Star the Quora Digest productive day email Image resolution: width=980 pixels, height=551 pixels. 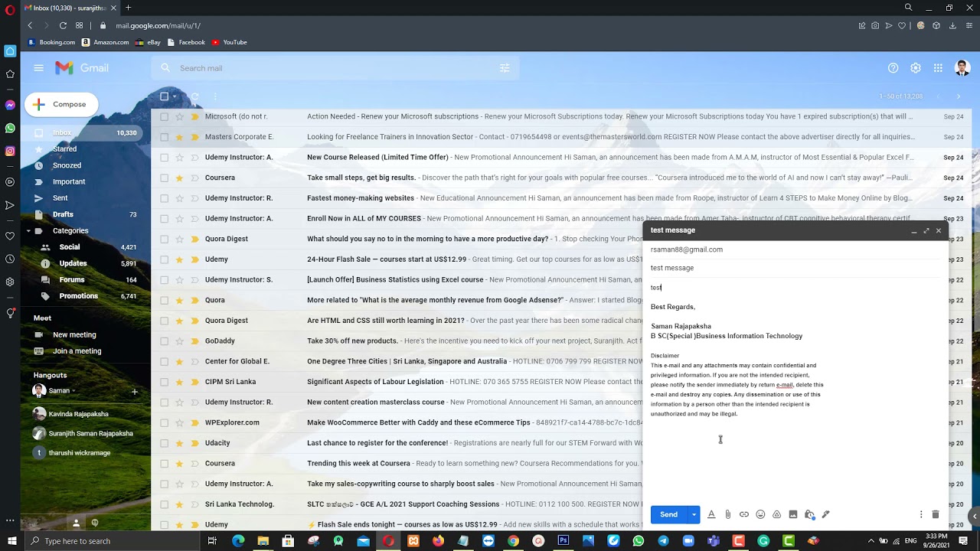pos(179,239)
